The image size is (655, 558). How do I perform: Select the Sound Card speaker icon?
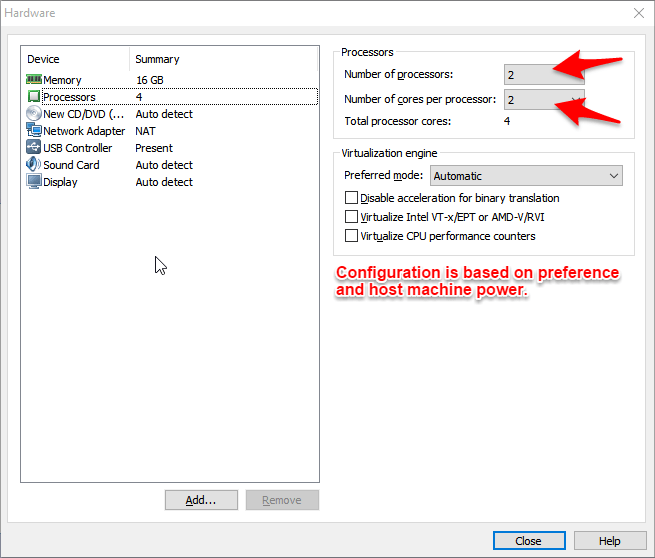(33, 165)
